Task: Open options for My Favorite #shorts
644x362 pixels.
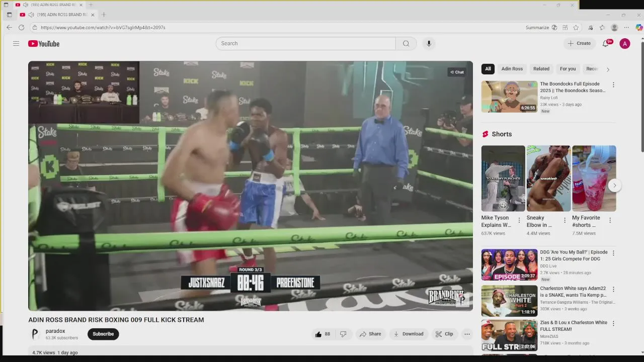Action: 610,220
